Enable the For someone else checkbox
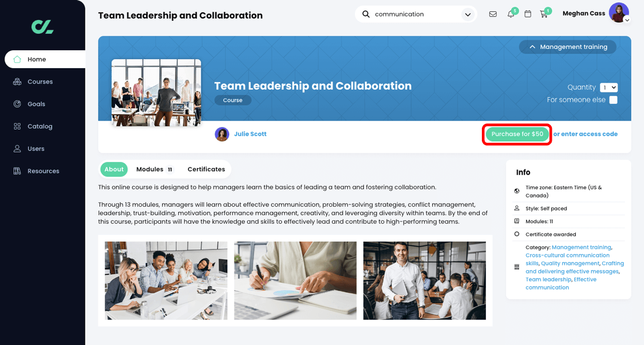 (x=613, y=100)
